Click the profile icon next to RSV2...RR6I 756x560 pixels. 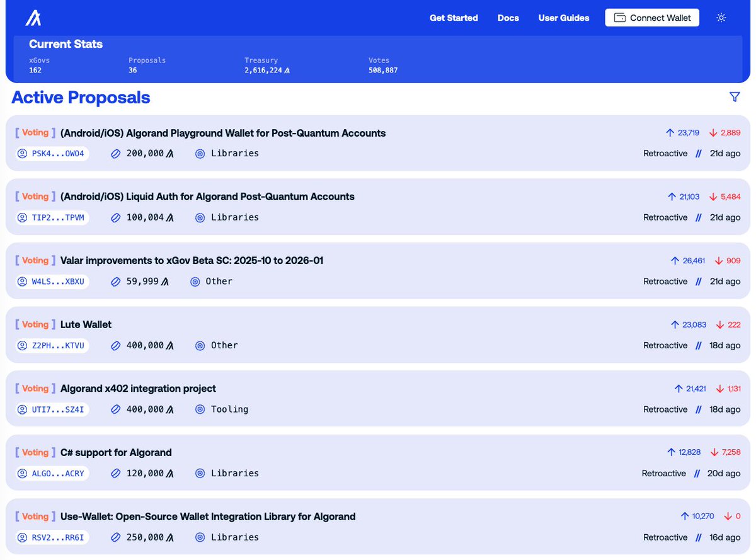tap(22, 537)
